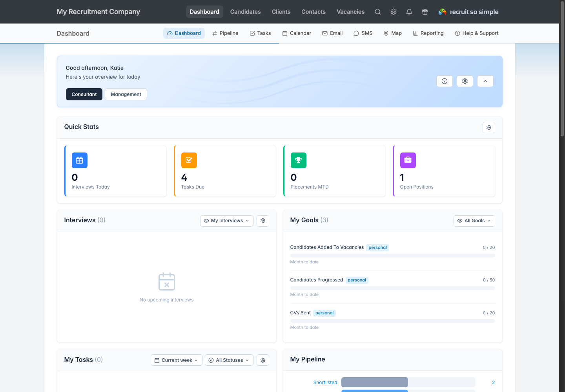Open the All Statuses dropdown
This screenshot has height=392, width=565.
click(x=229, y=360)
